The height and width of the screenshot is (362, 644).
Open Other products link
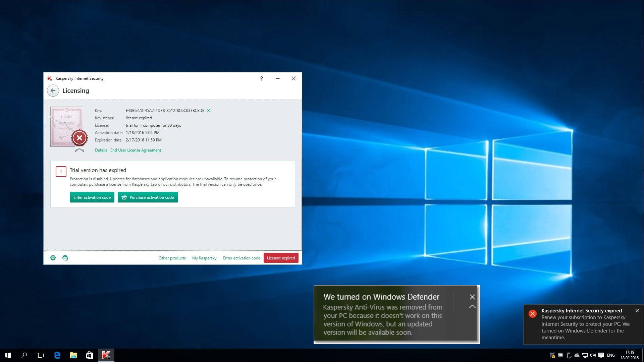(x=172, y=258)
